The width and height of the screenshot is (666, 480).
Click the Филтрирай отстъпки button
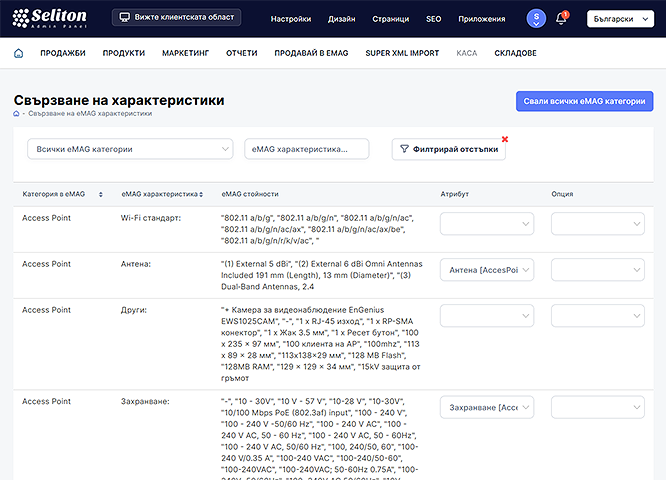pos(448,149)
